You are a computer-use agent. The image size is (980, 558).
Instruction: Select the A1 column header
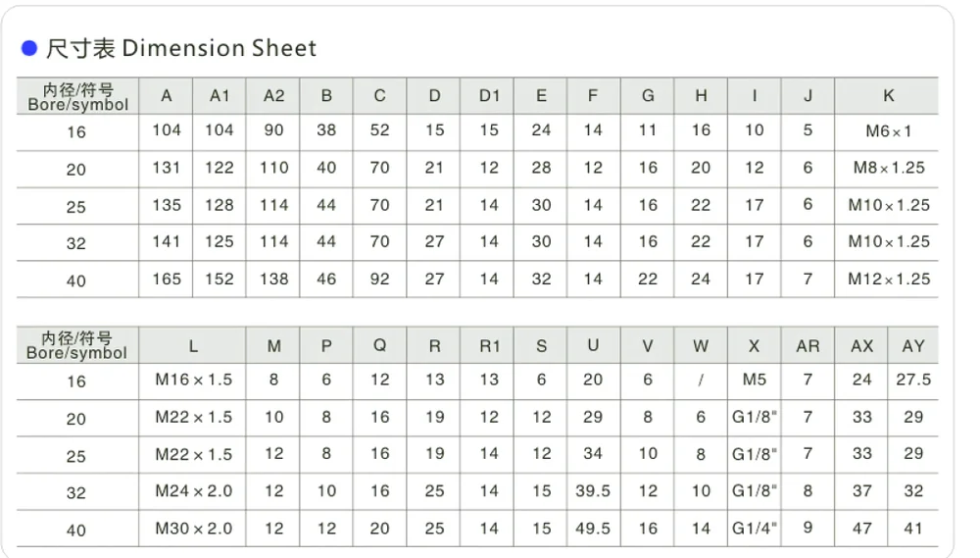click(220, 96)
